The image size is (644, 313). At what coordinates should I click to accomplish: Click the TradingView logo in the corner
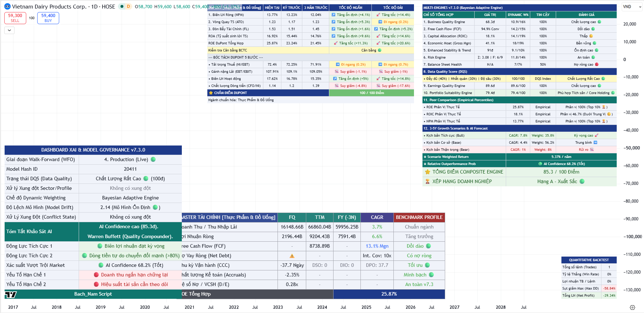point(11,295)
